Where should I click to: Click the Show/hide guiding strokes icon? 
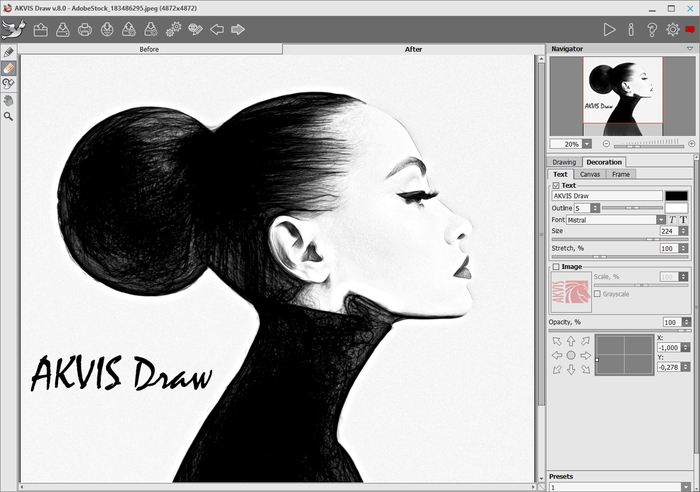[196, 29]
